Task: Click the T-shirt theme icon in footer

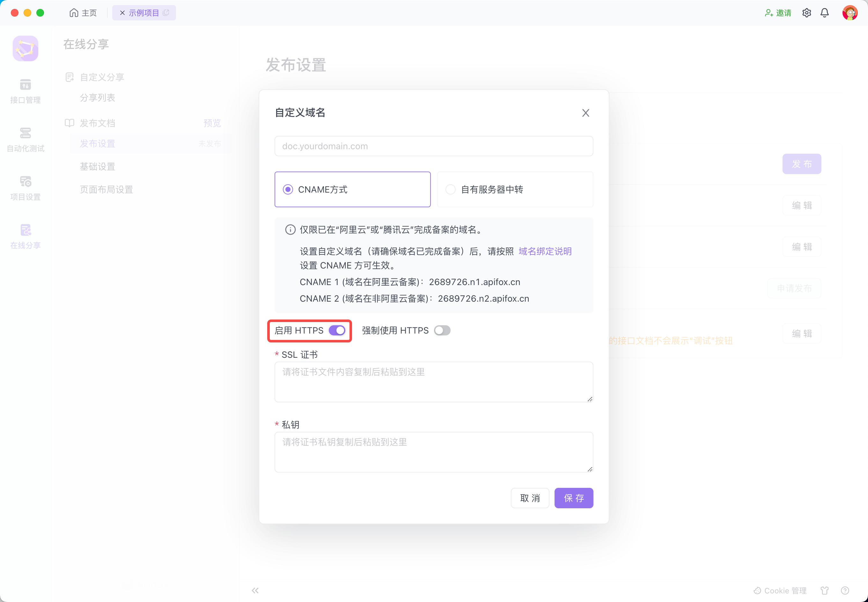Action: click(825, 590)
